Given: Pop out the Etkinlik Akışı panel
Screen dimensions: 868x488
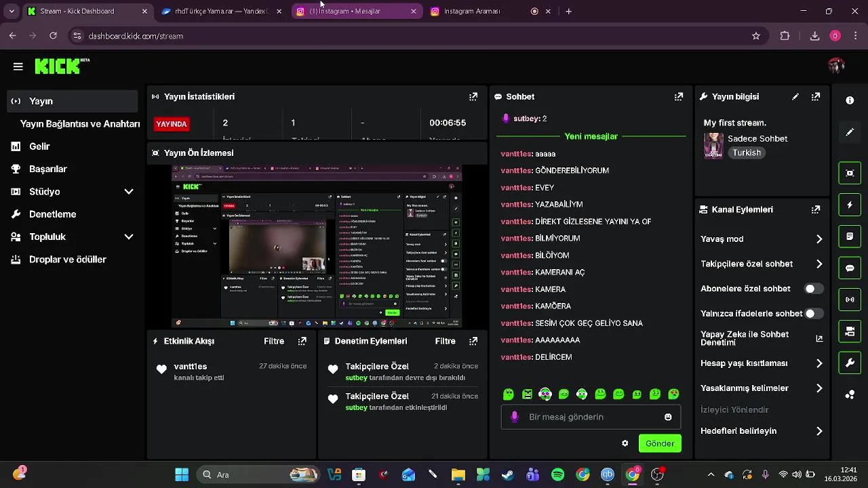Looking at the screenshot, I should pyautogui.click(x=302, y=342).
